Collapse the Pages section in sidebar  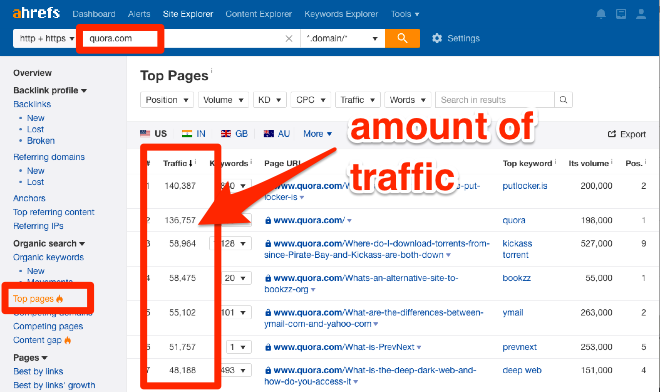pos(30,357)
